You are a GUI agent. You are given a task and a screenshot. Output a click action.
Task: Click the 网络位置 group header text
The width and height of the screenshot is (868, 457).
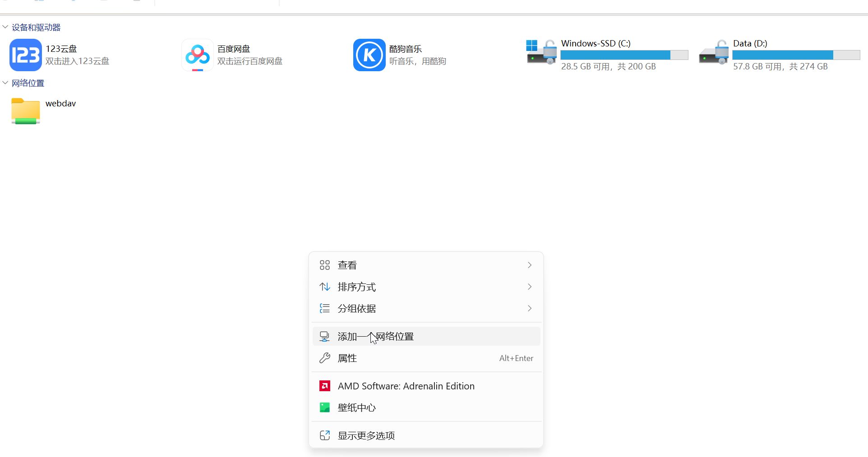pos(28,83)
